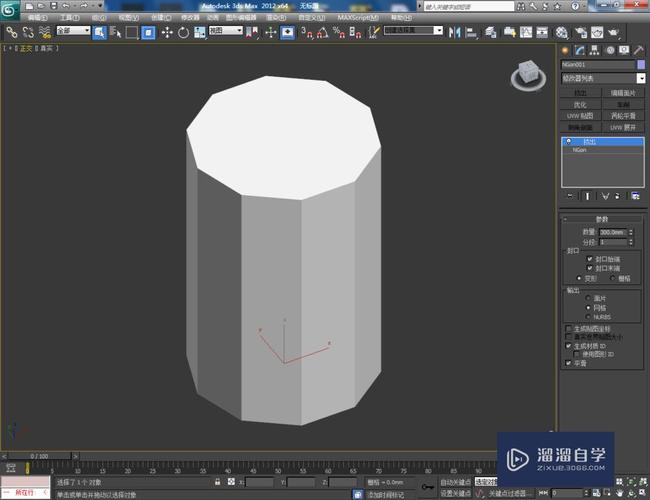Image resolution: width=650 pixels, height=500 pixels.
Task: Select the Mesh (网格) output radio button
Action: (588, 308)
